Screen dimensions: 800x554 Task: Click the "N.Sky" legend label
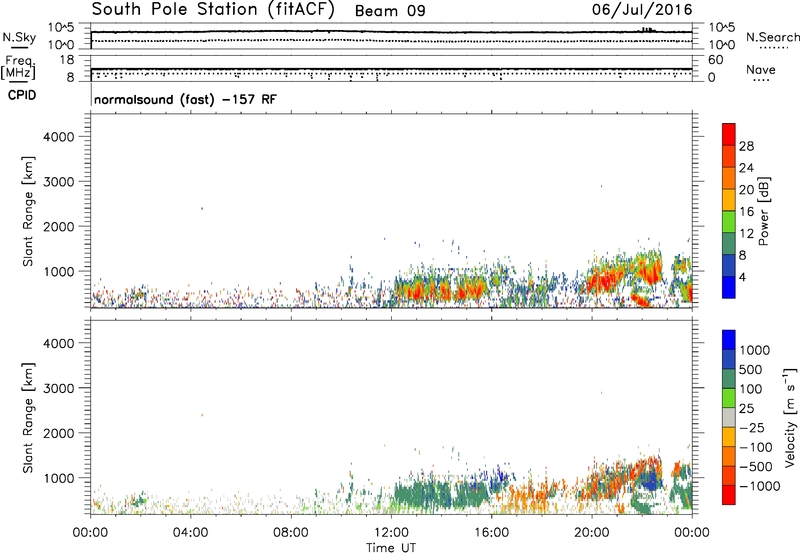click(19, 37)
